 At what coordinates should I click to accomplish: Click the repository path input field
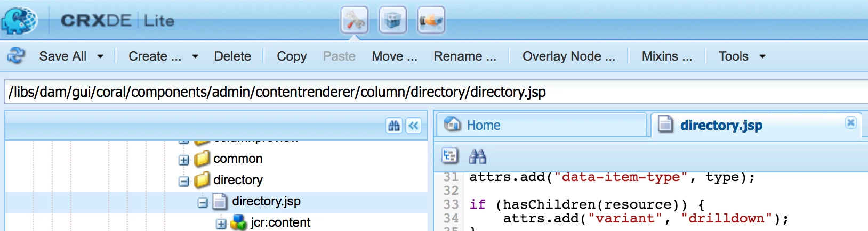[436, 92]
